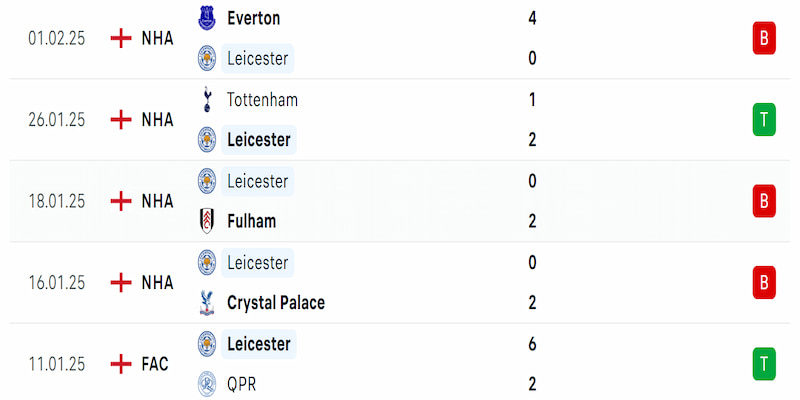The height and width of the screenshot is (400, 800).
Task: Click the Everton club crest
Action: tap(207, 18)
